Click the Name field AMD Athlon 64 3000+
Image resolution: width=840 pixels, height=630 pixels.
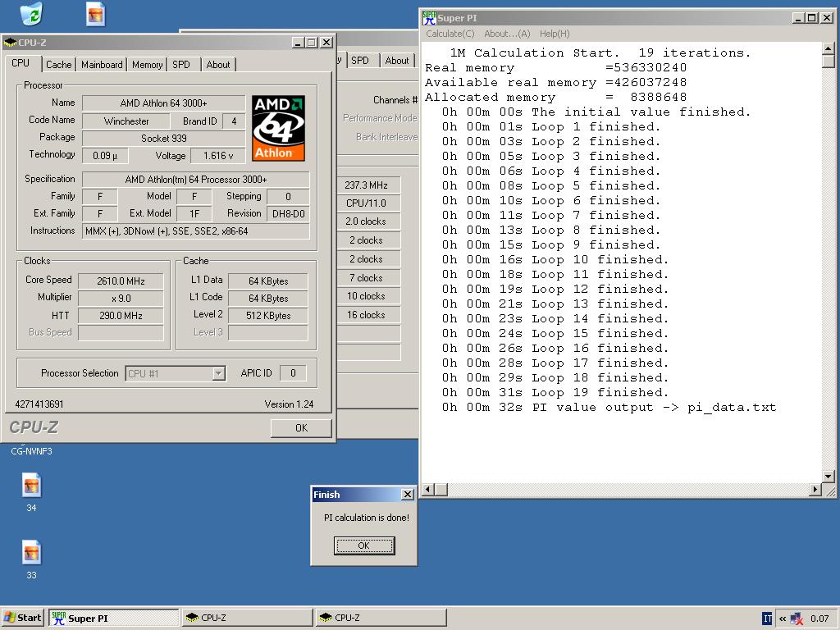(x=163, y=103)
